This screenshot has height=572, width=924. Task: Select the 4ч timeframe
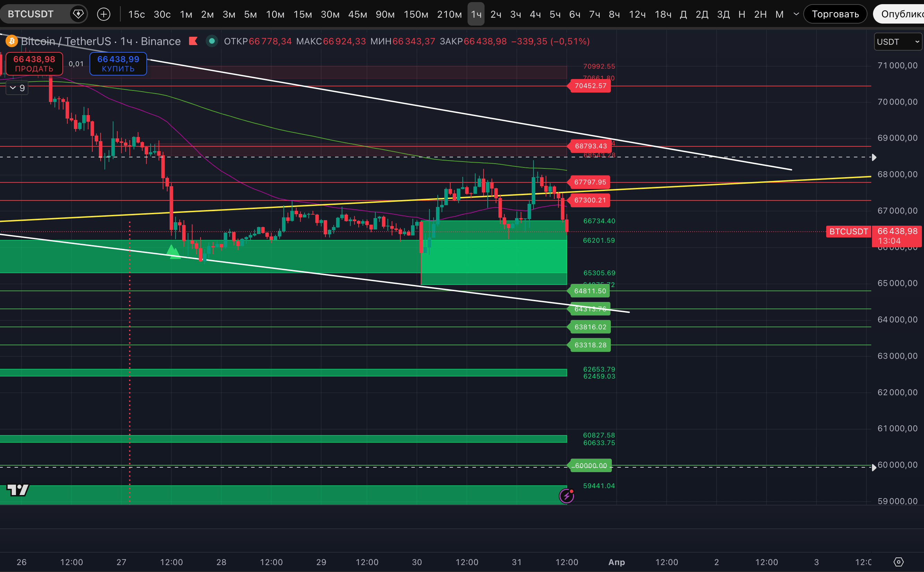(535, 14)
